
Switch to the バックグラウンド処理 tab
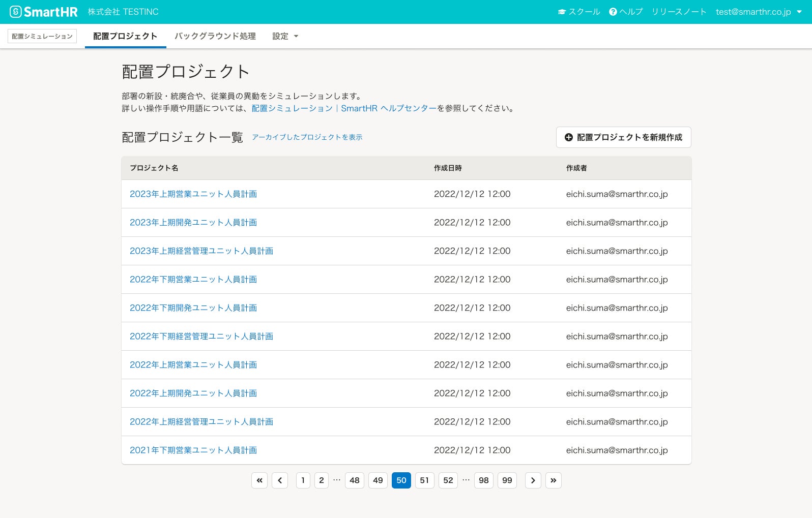click(215, 36)
